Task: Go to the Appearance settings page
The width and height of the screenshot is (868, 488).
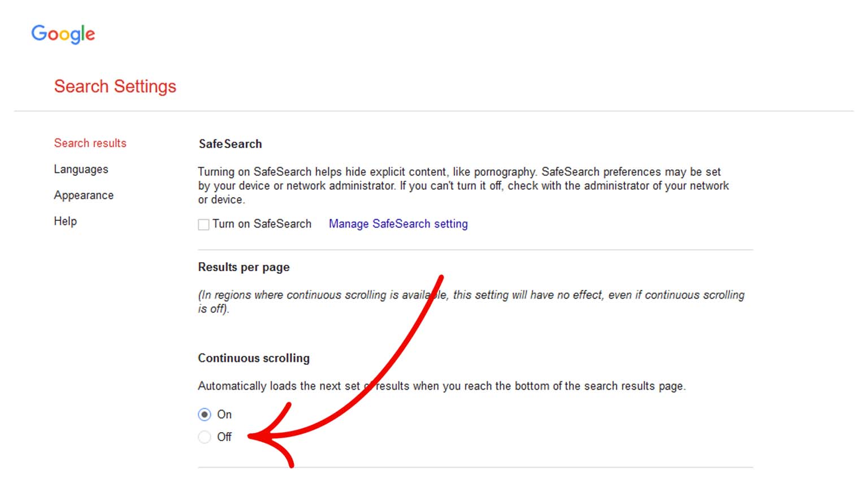Action: (x=84, y=195)
